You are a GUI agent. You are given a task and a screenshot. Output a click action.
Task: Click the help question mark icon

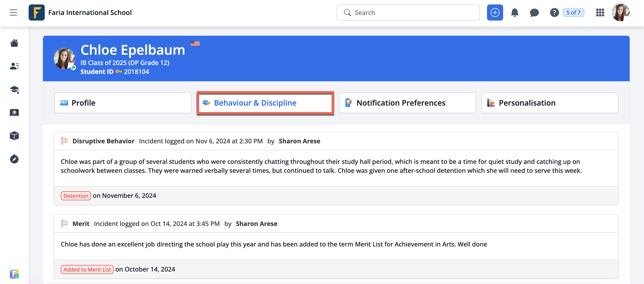[554, 13]
